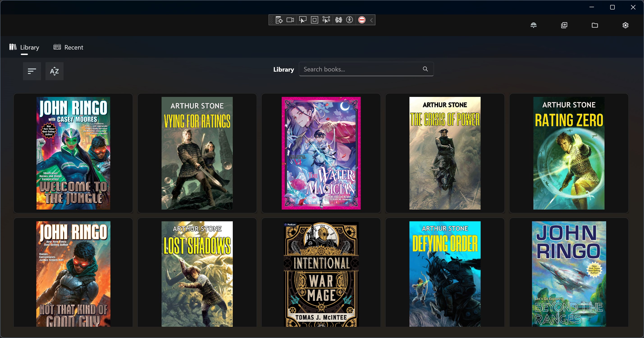Open the Beyond the Ranges book

pyautogui.click(x=569, y=274)
